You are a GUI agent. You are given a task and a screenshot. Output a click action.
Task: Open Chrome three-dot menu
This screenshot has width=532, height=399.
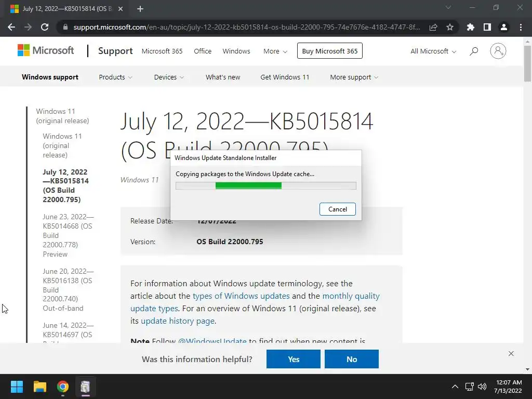coord(521,27)
